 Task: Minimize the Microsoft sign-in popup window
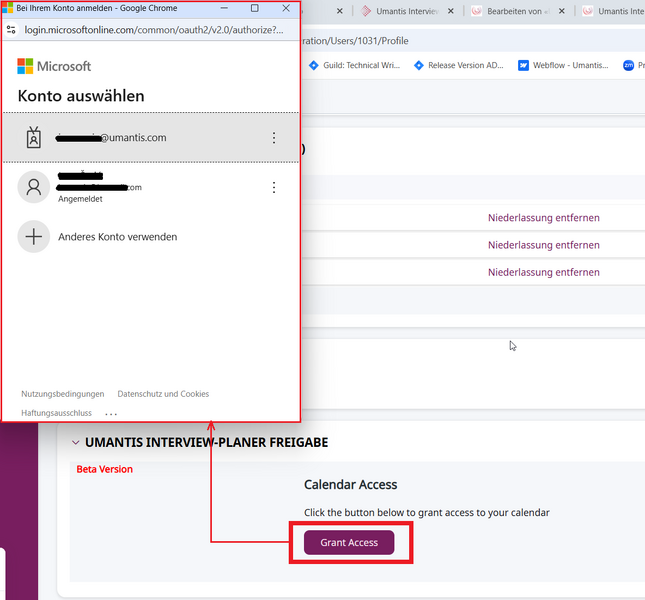pos(224,8)
